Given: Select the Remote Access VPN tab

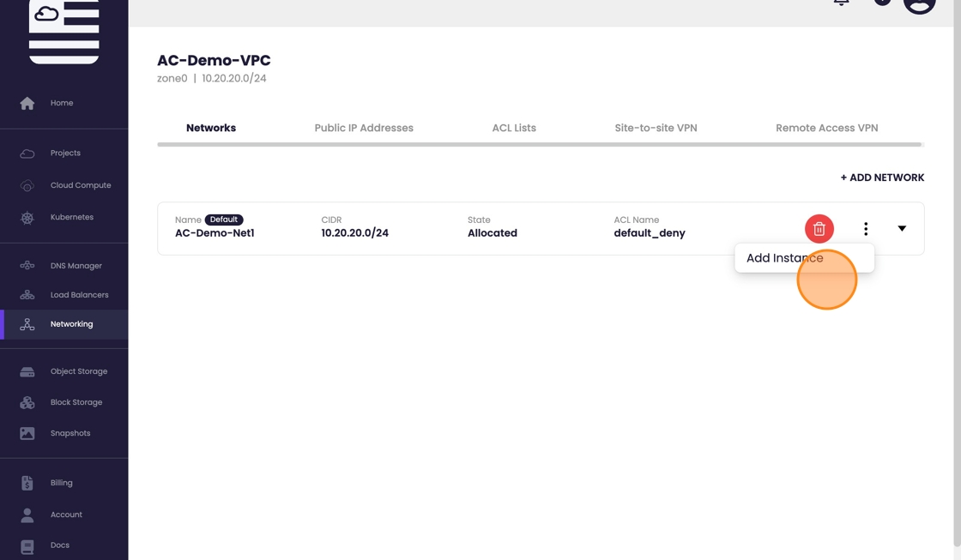Looking at the screenshot, I should (x=826, y=128).
